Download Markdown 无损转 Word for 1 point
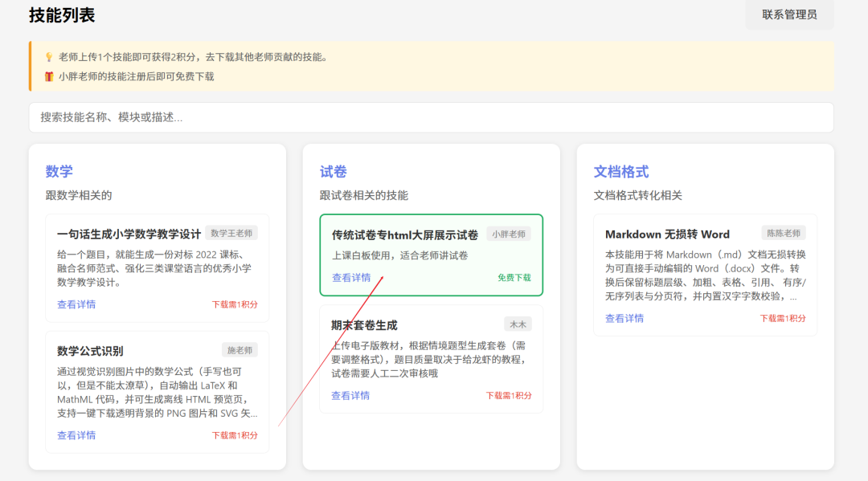 coord(783,319)
